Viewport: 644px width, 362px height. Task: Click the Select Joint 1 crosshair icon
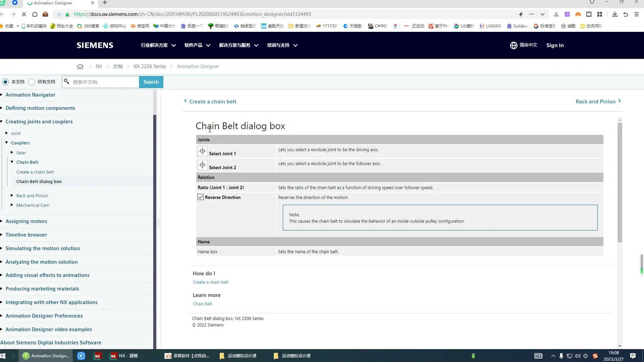(x=202, y=151)
